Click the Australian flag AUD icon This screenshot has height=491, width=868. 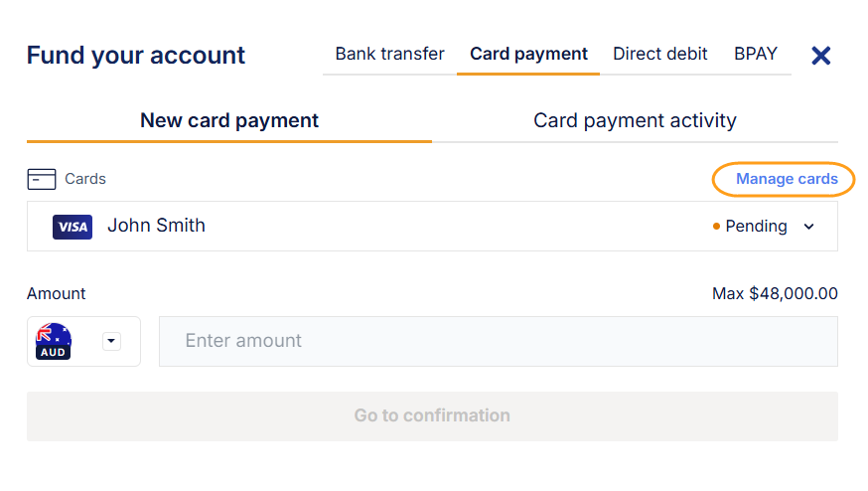[54, 341]
